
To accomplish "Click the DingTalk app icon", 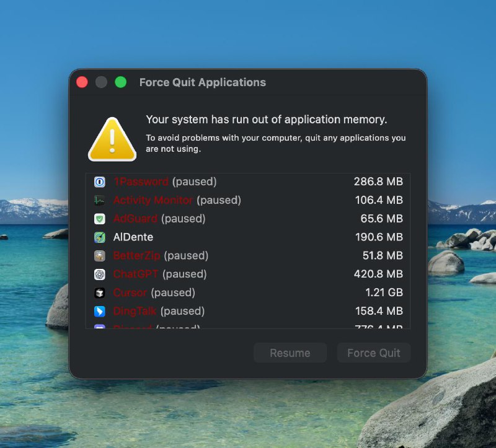I will click(x=99, y=311).
